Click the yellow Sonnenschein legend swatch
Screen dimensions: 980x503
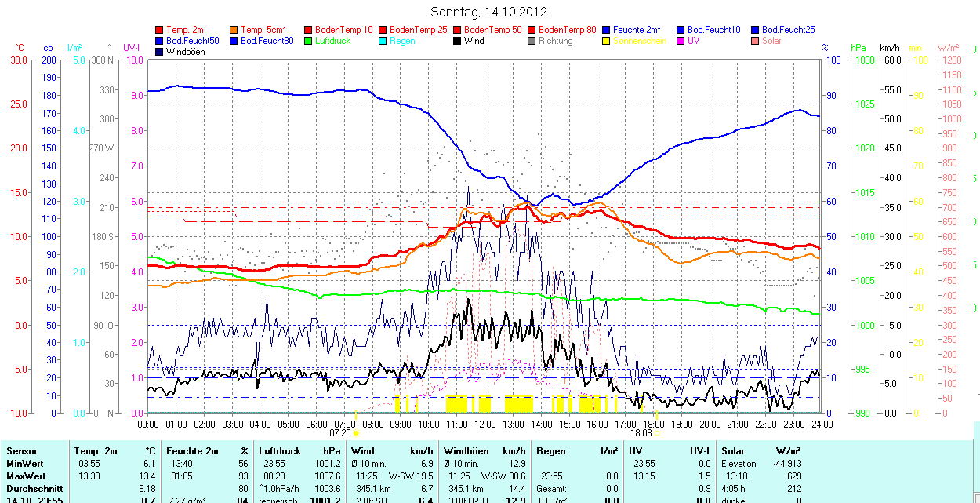[607, 41]
